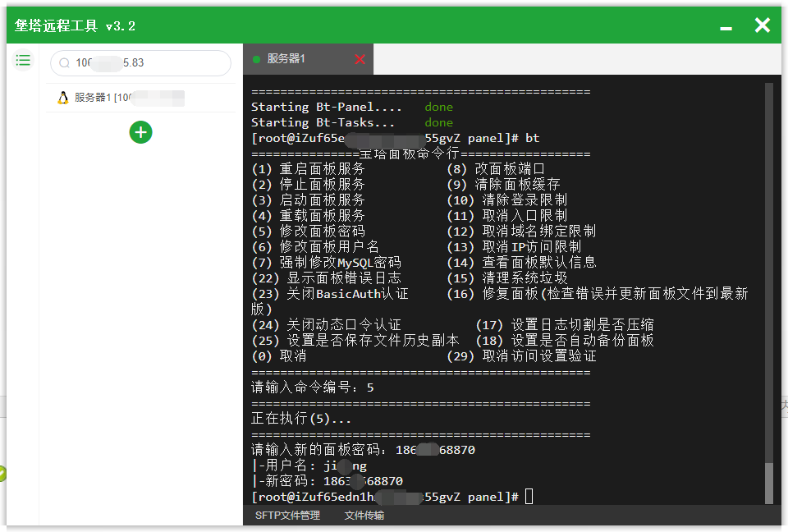Click the search magnifier icon
The width and height of the screenshot is (788, 532).
click(64, 63)
